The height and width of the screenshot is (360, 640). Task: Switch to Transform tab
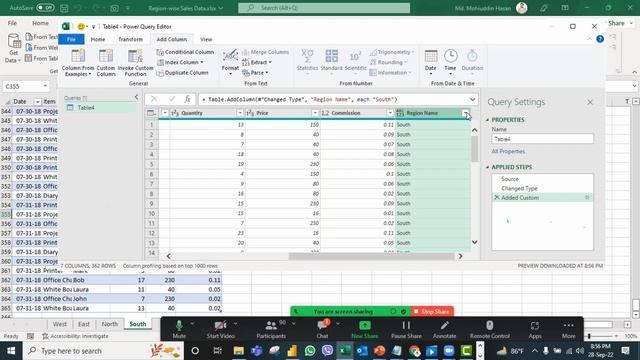point(130,39)
